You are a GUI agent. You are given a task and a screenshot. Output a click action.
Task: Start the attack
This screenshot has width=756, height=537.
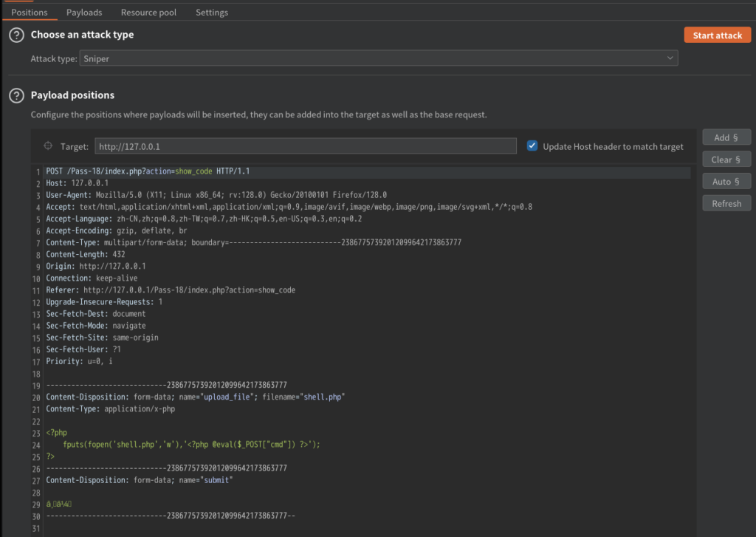point(718,35)
